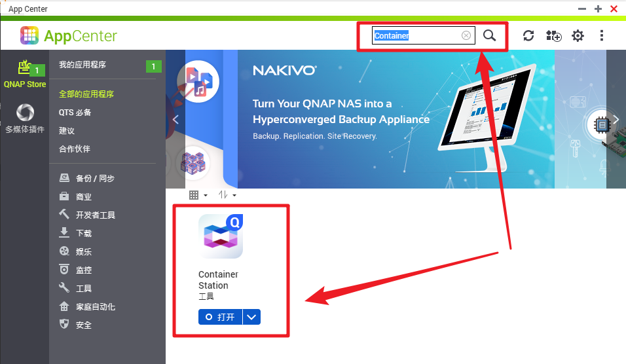Refresh the app list
The width and height of the screenshot is (626, 364).
click(x=528, y=35)
